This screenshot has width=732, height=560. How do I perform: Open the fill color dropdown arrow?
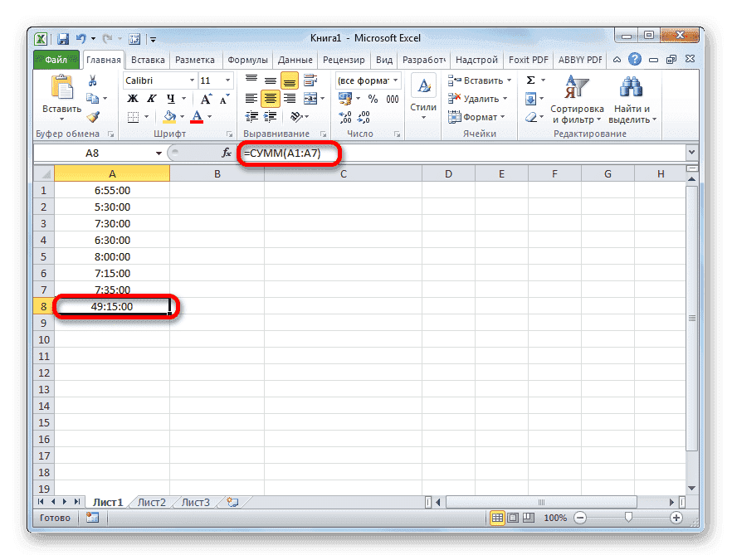tap(182, 115)
